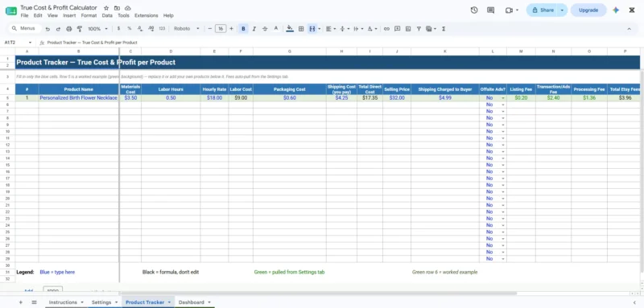Open the Format menu
The image size is (644, 308).
click(89, 15)
